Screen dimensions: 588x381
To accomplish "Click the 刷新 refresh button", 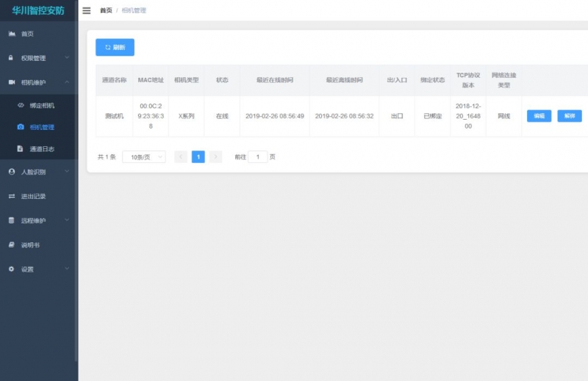I will [x=115, y=47].
